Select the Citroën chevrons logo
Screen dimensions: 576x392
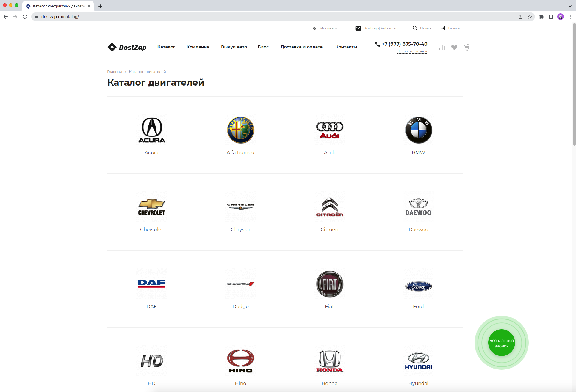point(329,207)
